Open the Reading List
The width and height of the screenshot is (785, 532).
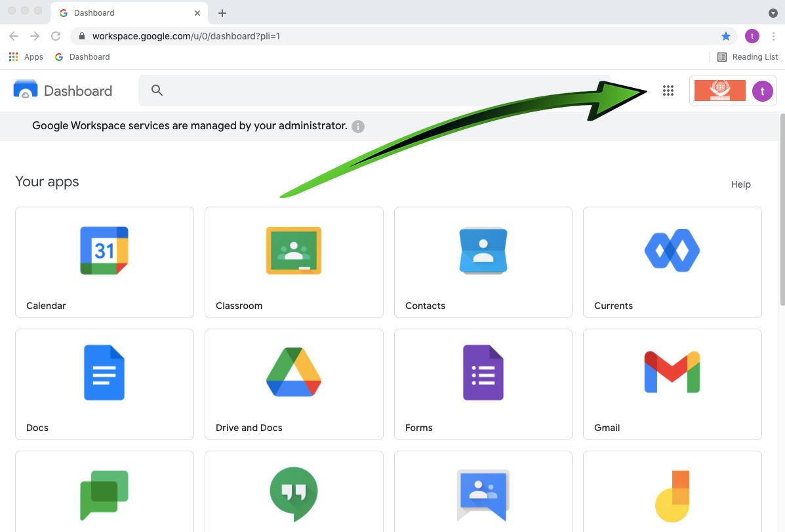coord(748,56)
